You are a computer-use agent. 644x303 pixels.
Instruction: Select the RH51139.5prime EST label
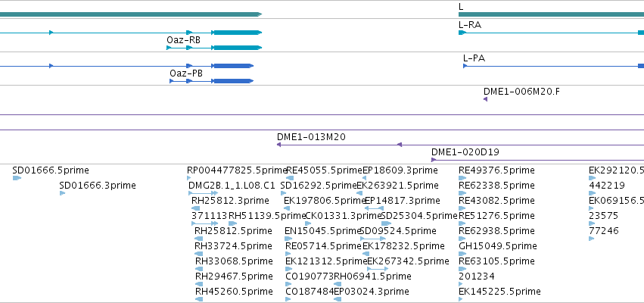click(x=267, y=216)
